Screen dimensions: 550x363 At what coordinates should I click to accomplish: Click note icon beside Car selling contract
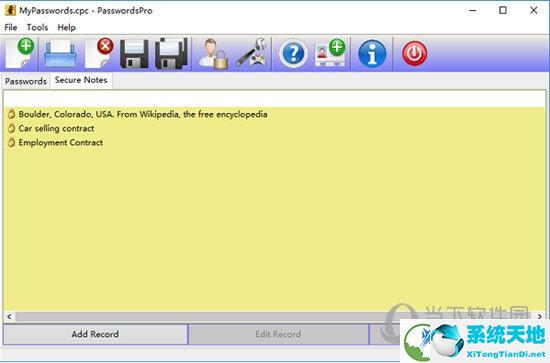(12, 128)
